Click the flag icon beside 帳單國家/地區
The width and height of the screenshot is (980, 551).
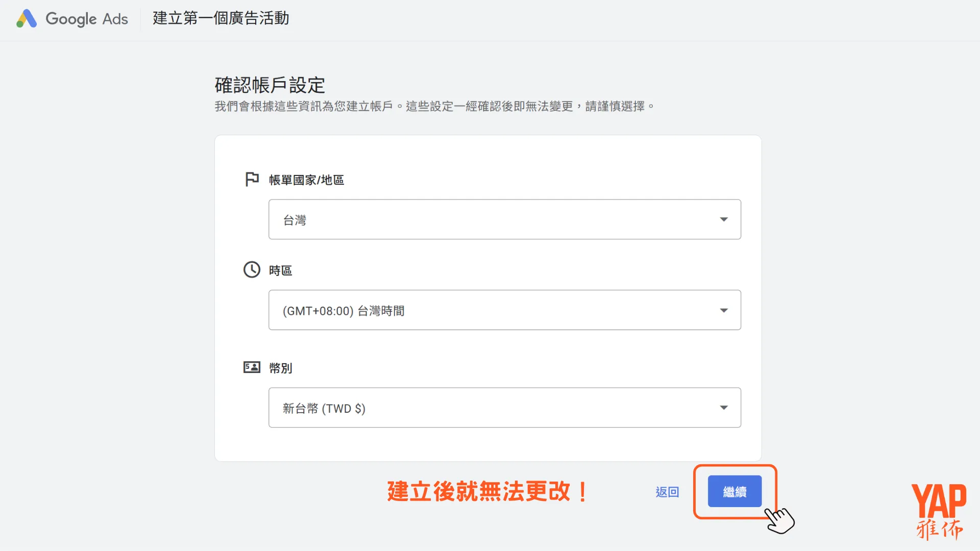click(x=252, y=179)
